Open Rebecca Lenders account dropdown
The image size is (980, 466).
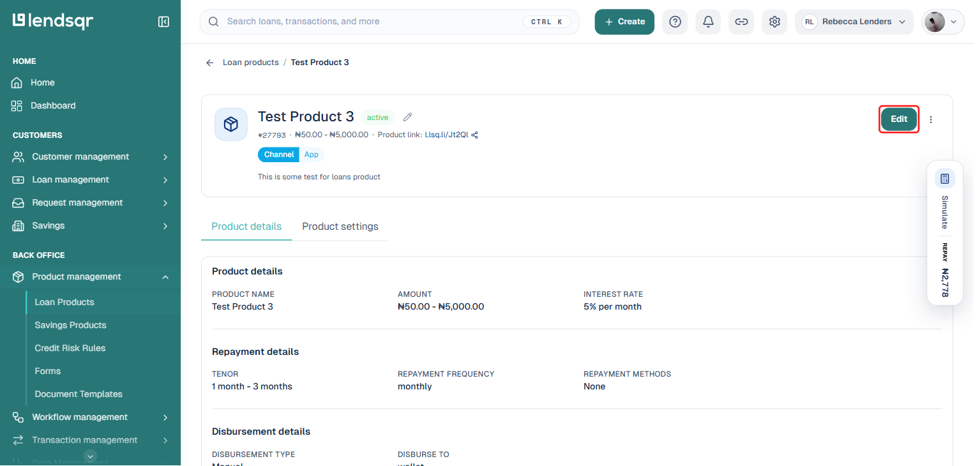pyautogui.click(x=854, y=22)
